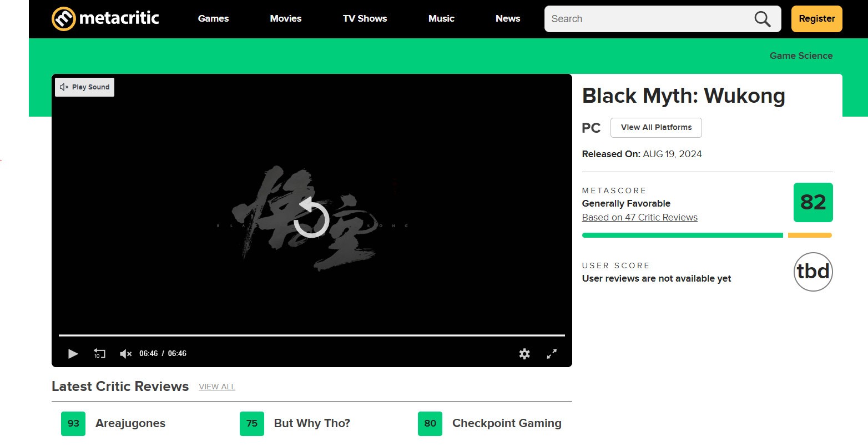This screenshot has height=446, width=868.
Task: Open the Music menu
Action: point(441,18)
